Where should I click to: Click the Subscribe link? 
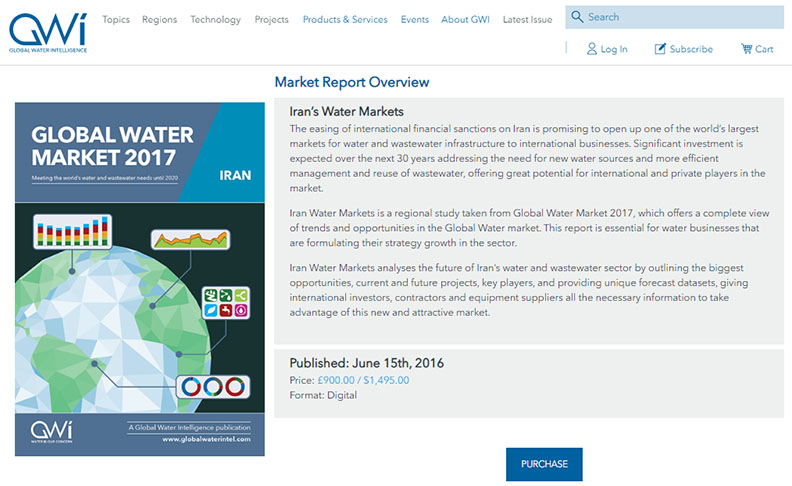[x=691, y=49]
